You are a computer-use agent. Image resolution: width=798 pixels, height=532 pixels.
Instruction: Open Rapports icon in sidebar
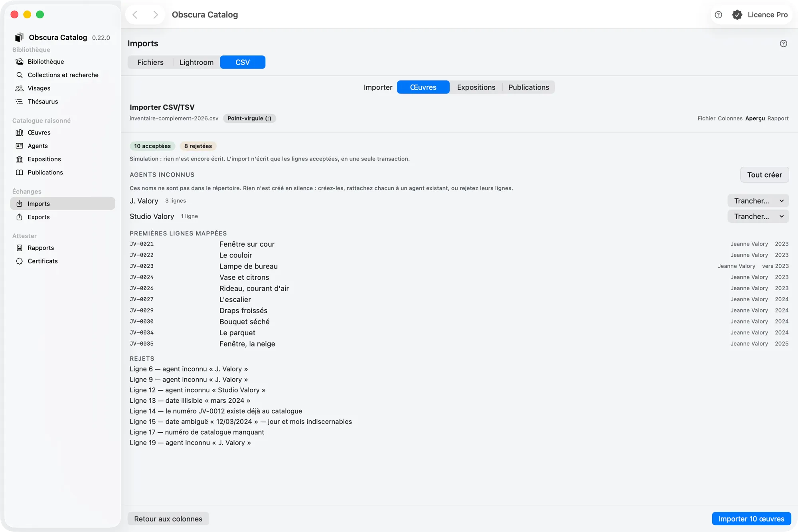(19, 248)
